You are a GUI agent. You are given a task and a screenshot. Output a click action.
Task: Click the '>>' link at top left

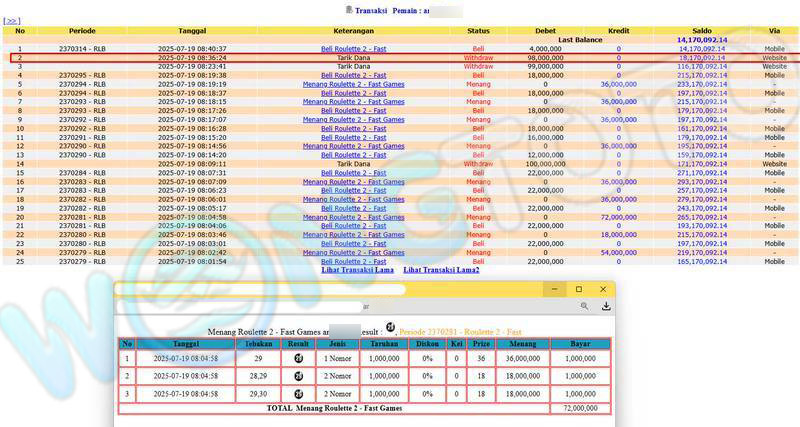coord(12,19)
